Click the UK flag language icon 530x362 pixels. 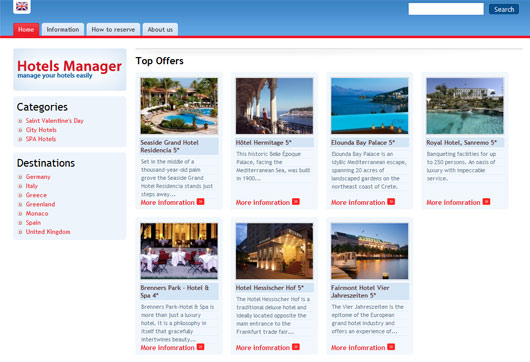click(x=22, y=6)
